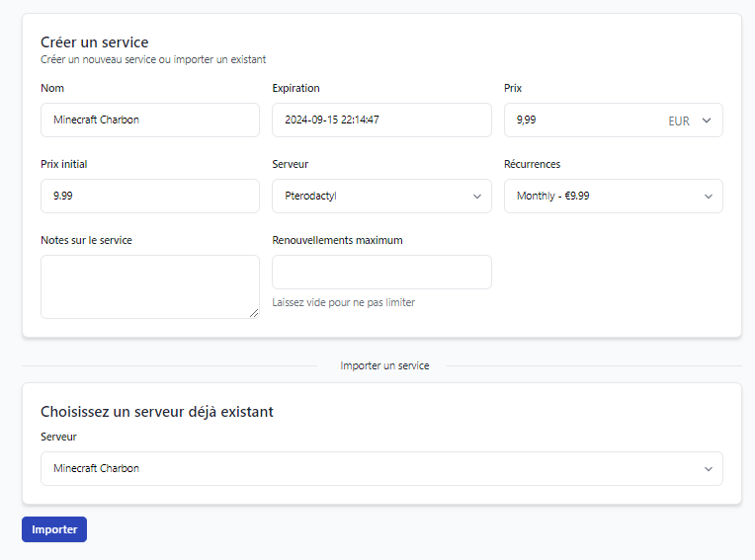Click the 'Nom' field label
The height and width of the screenshot is (560, 755).
click(52, 88)
